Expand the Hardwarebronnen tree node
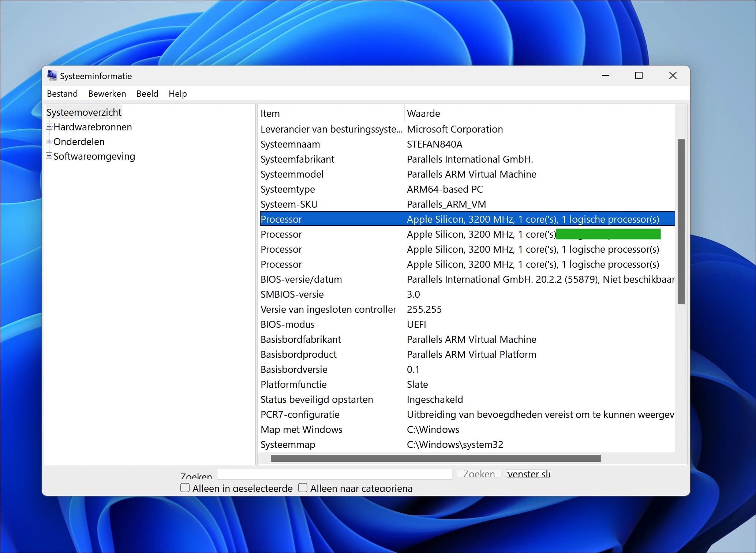Viewport: 756px width, 553px height. (49, 126)
